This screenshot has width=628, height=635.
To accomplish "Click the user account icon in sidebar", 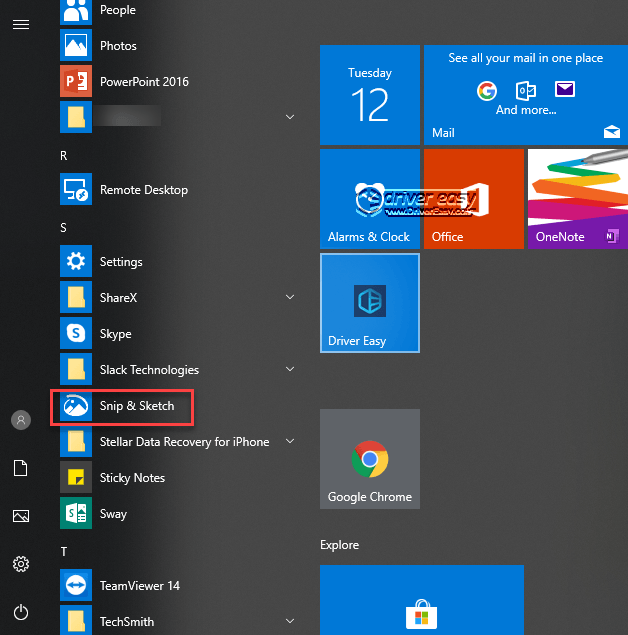I will [x=20, y=420].
